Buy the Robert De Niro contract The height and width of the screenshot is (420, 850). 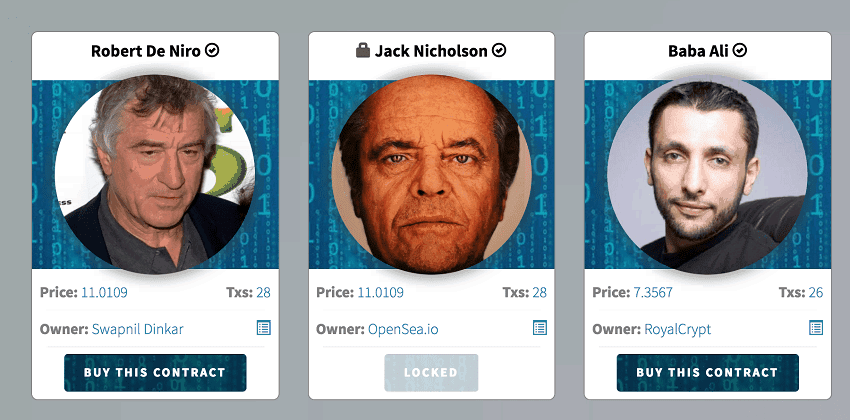click(155, 373)
